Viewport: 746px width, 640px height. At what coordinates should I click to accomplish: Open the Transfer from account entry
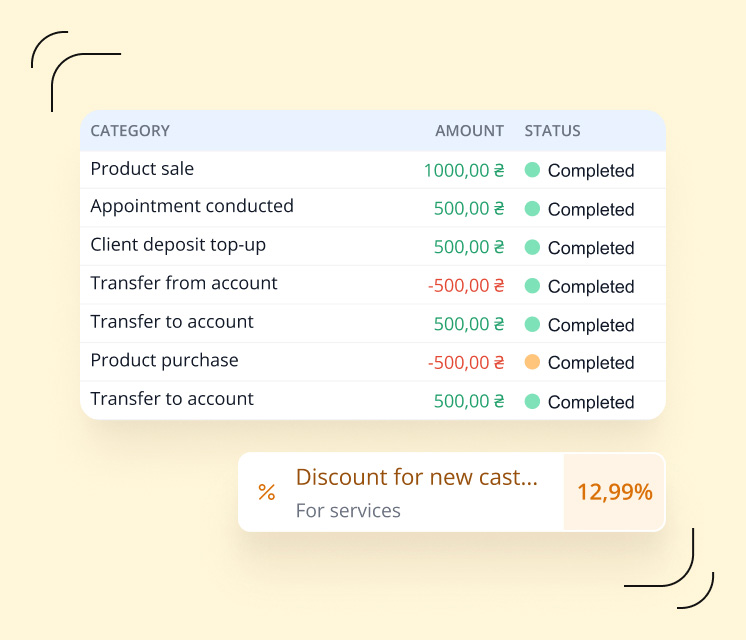click(184, 284)
